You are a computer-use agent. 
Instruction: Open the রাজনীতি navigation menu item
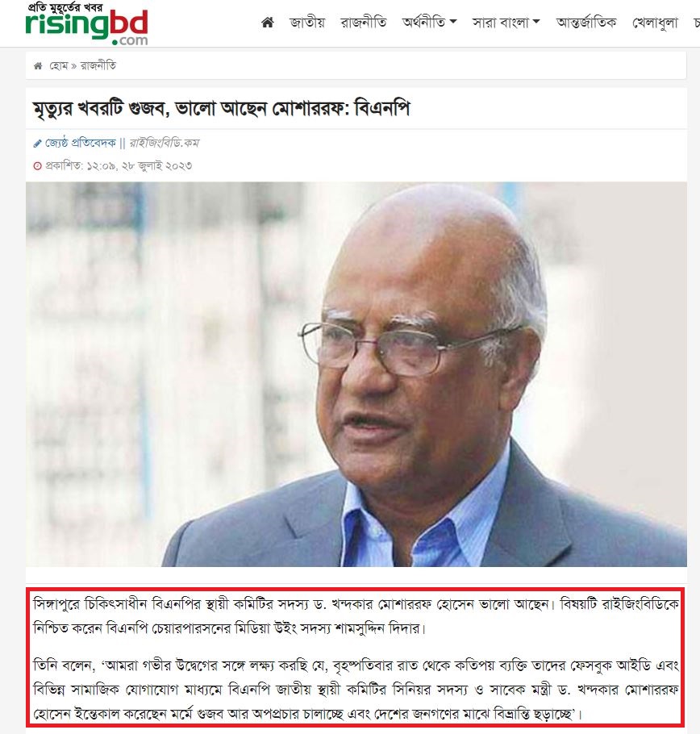pos(363,22)
